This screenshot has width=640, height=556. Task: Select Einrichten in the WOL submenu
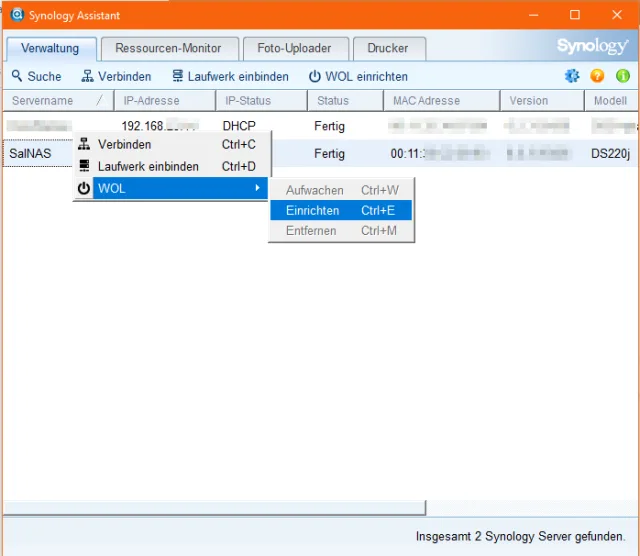click(312, 211)
